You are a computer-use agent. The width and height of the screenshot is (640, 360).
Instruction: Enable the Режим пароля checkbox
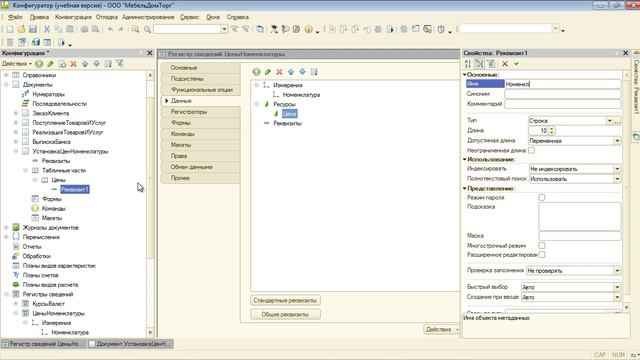click(x=542, y=197)
